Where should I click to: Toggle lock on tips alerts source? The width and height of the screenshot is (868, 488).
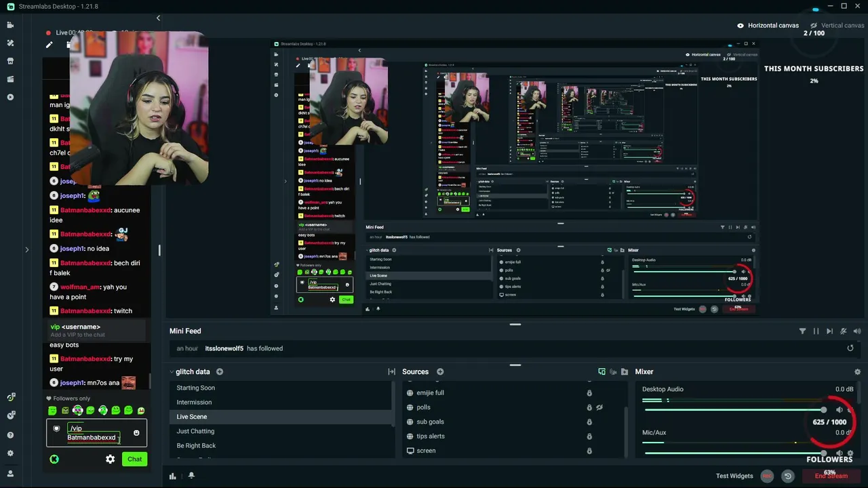589,436
